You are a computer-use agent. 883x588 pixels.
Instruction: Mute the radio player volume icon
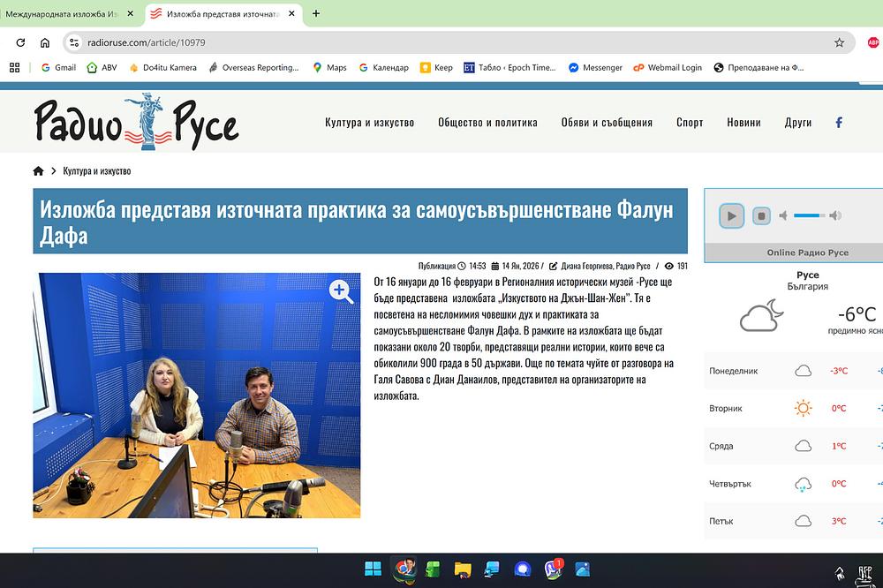click(x=783, y=215)
